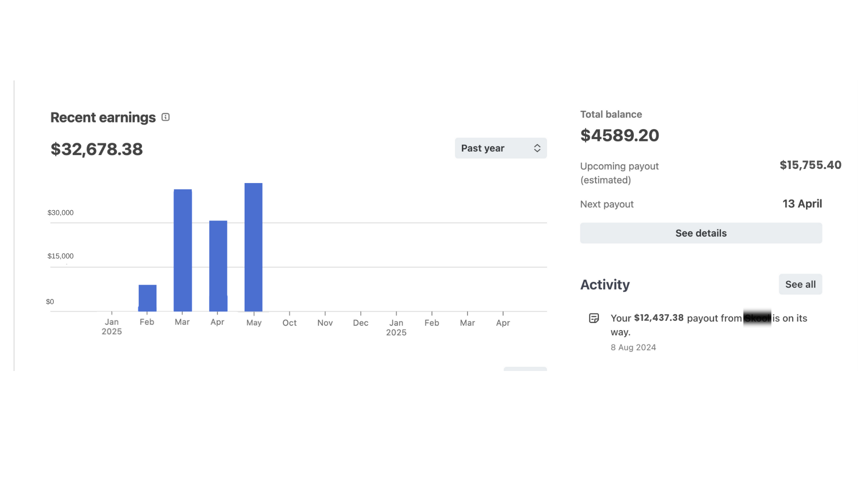Click the Recent earnings heading
This screenshot has width=868, height=488.
pyautogui.click(x=103, y=117)
